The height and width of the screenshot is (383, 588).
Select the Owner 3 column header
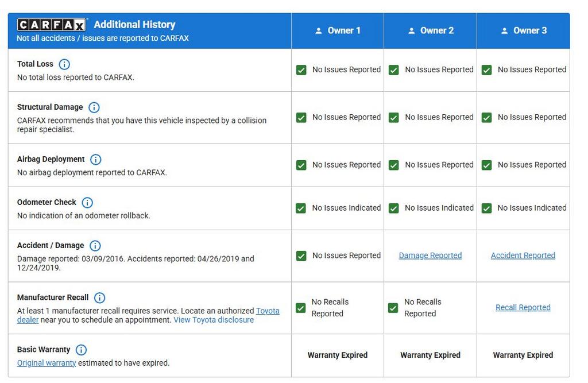point(524,31)
